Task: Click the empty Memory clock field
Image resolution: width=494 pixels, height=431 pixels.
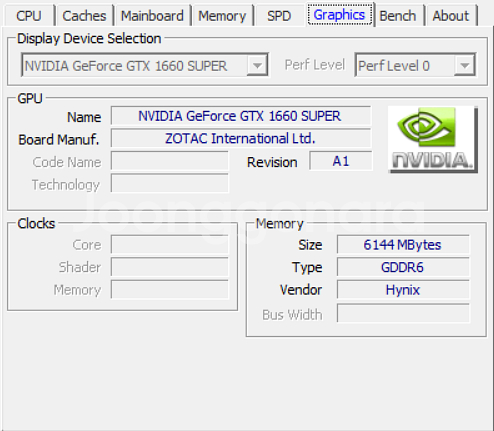Action: coord(170,290)
